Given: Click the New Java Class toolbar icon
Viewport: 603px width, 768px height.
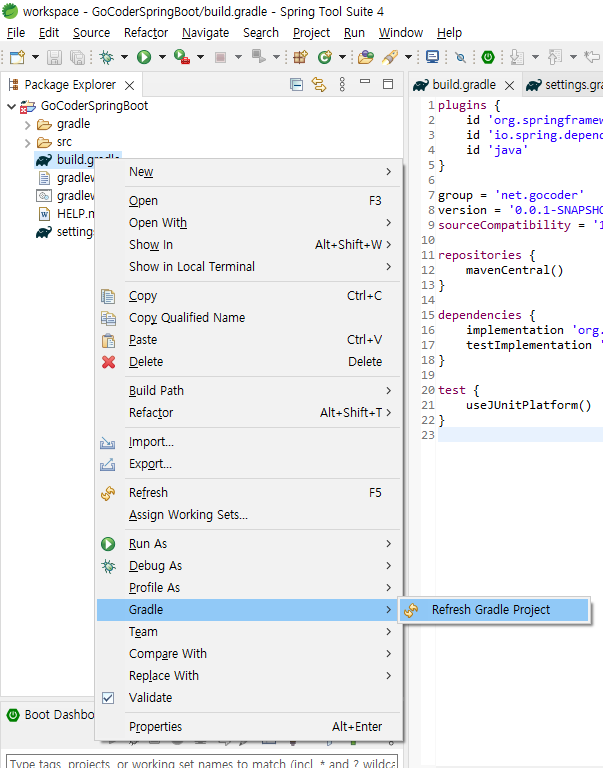Looking at the screenshot, I should [325, 57].
